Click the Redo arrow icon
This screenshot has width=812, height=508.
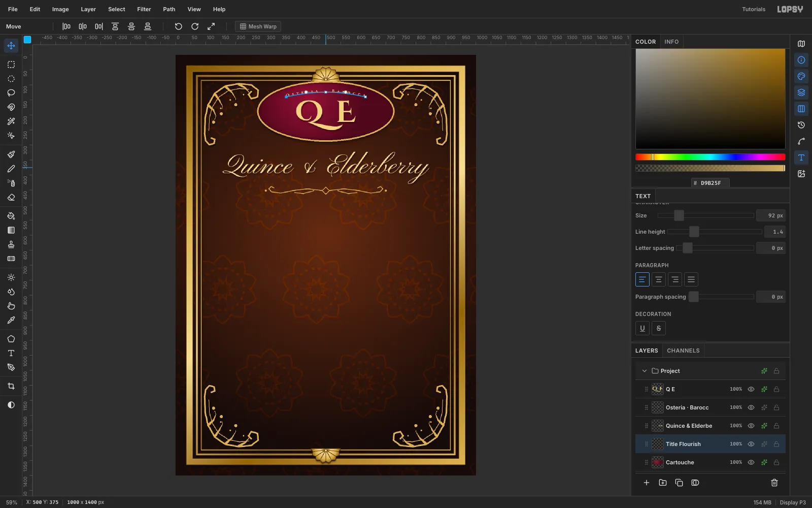click(x=195, y=26)
